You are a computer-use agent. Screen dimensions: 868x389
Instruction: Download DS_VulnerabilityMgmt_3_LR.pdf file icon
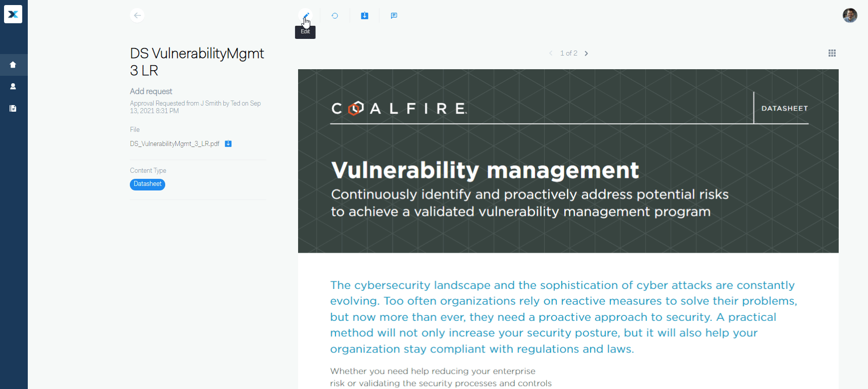pos(228,143)
